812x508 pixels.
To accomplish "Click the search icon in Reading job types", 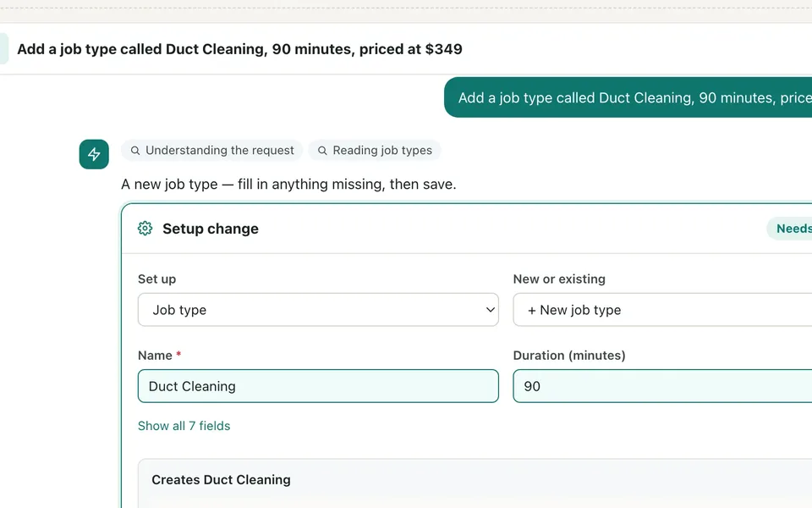I will pyautogui.click(x=322, y=151).
